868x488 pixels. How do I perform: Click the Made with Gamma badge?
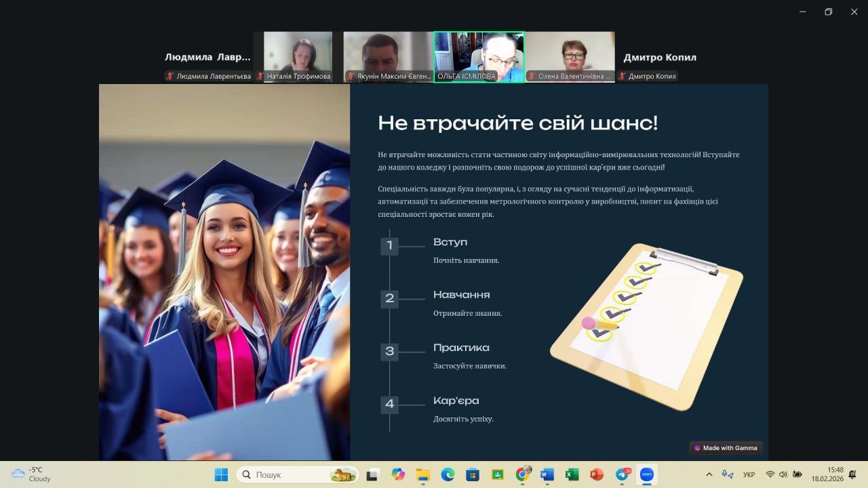click(726, 448)
